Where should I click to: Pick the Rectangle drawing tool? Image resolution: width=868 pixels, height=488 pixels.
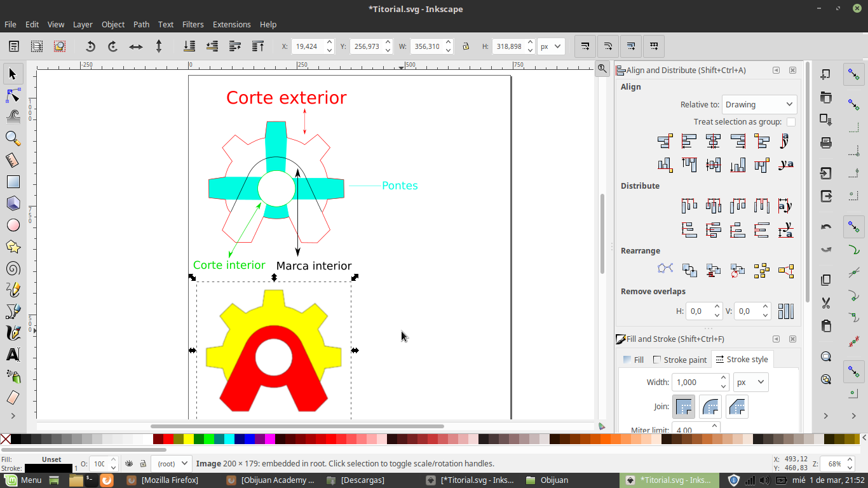tap(13, 182)
